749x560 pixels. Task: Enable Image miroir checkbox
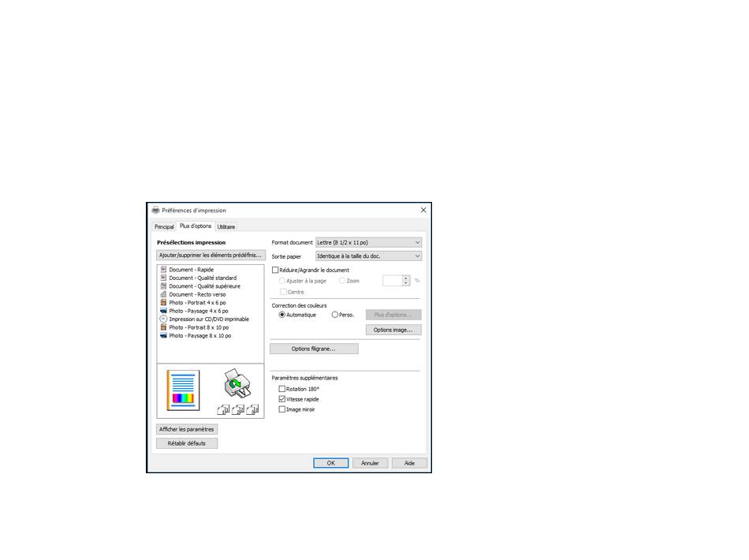(281, 409)
